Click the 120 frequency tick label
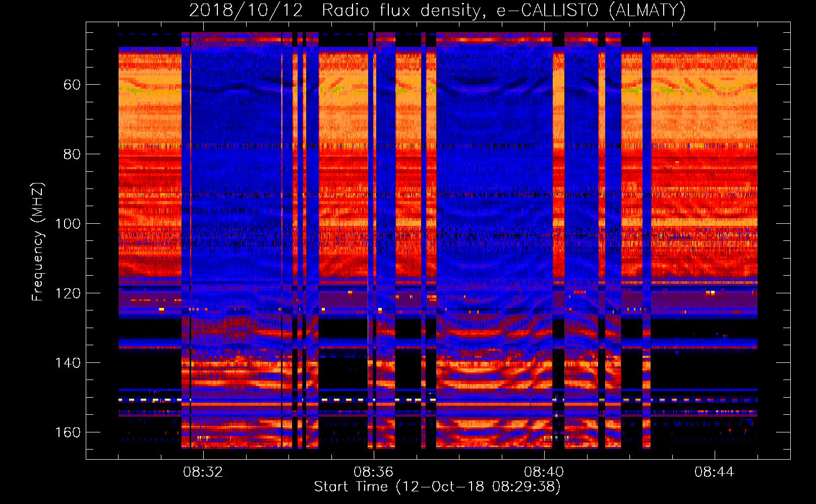 coord(68,293)
